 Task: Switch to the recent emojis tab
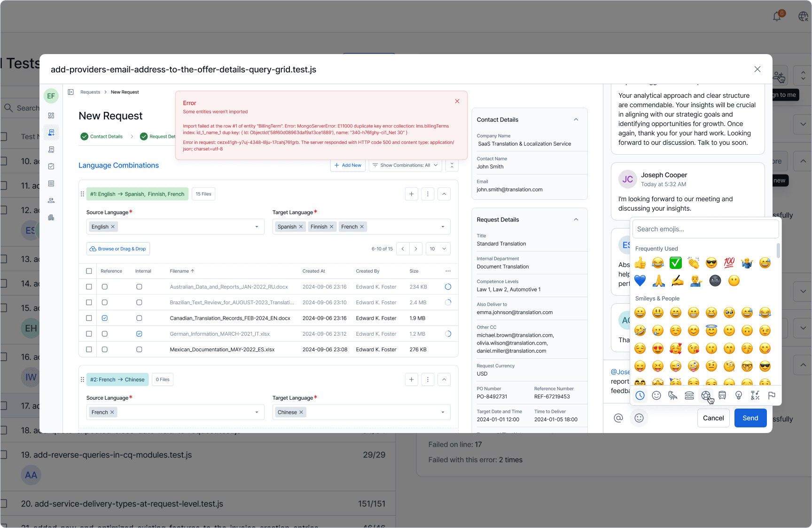click(x=640, y=396)
